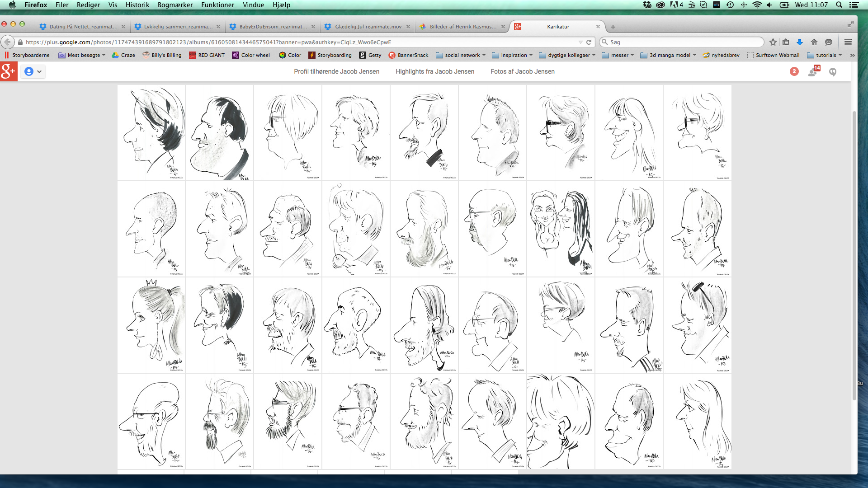This screenshot has height=488, width=868.
Task: Click the Google+ logo home icon
Action: coord(8,71)
